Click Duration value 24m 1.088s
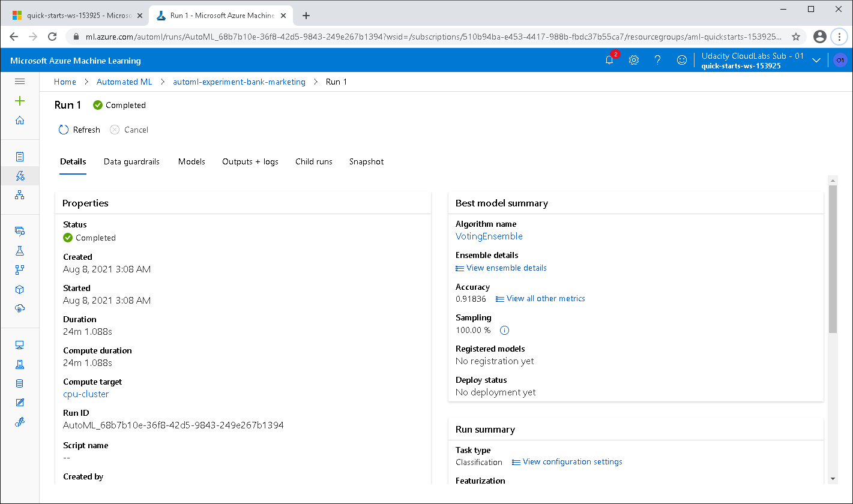This screenshot has width=853, height=504. pos(88,332)
